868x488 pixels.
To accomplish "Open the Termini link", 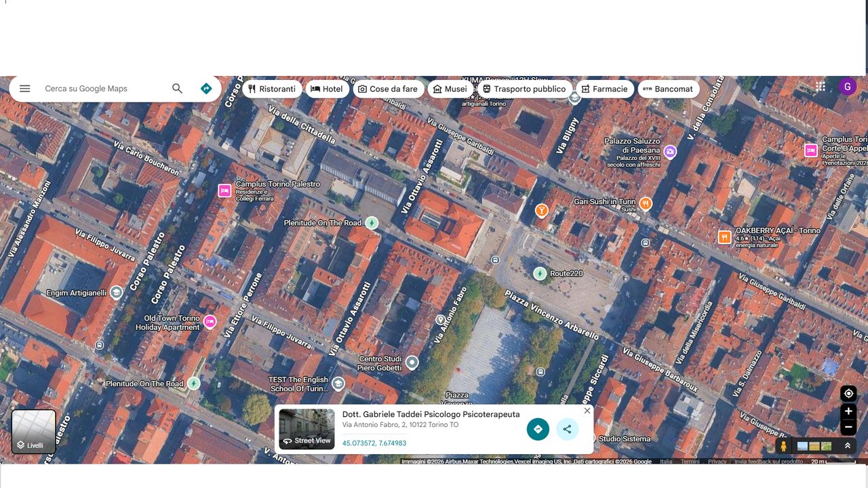I will point(690,462).
